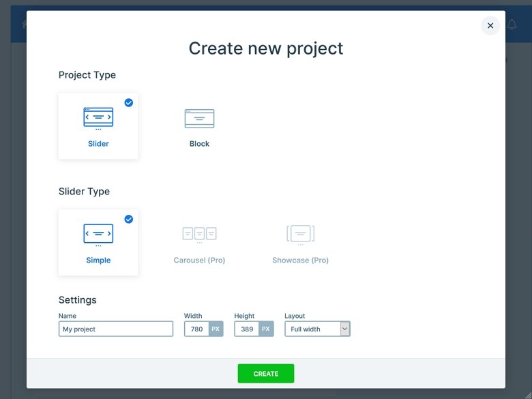Viewport: 532px width, 399px height.
Task: Click the Simple slider icon
Action: click(98, 235)
